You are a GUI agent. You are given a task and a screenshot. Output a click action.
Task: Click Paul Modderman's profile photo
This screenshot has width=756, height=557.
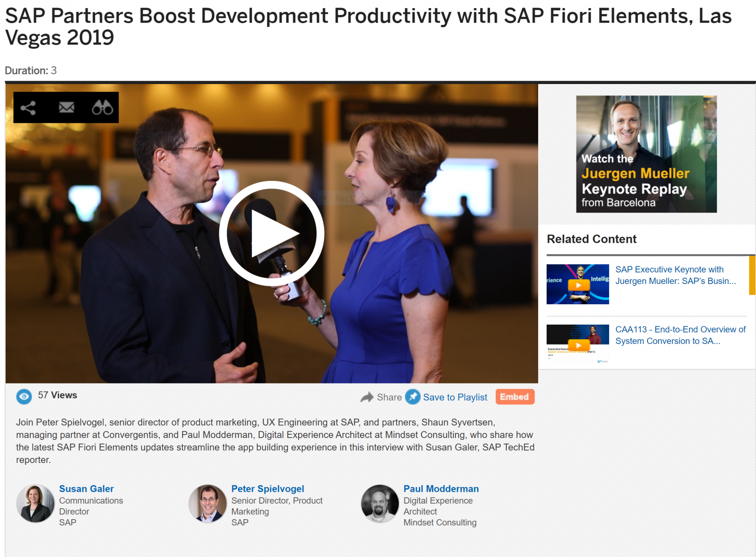[380, 504]
